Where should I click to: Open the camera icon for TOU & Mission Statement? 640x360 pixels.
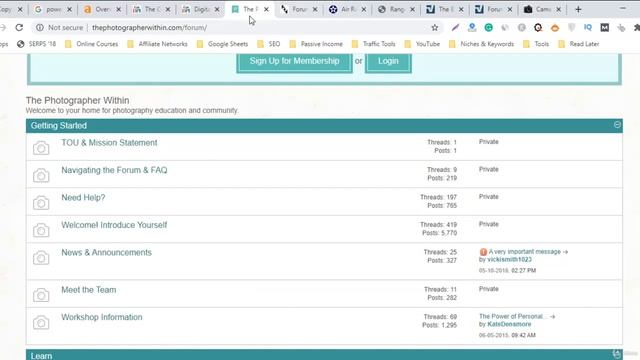[x=41, y=148]
